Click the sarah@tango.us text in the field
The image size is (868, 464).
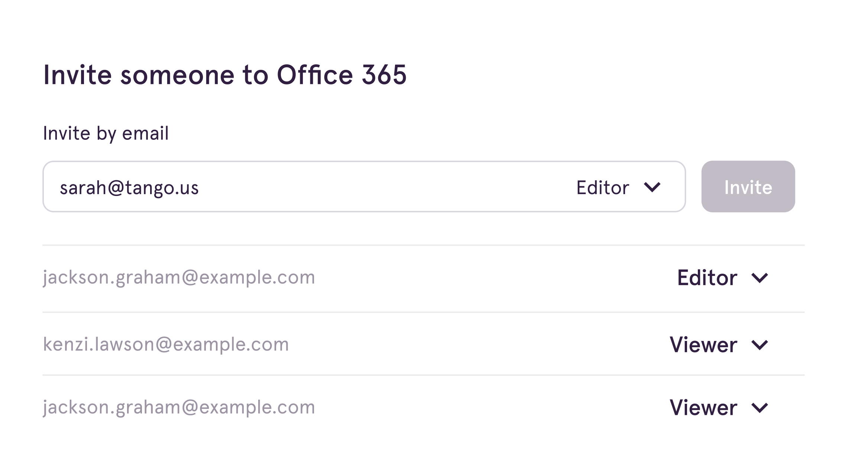coord(129,187)
